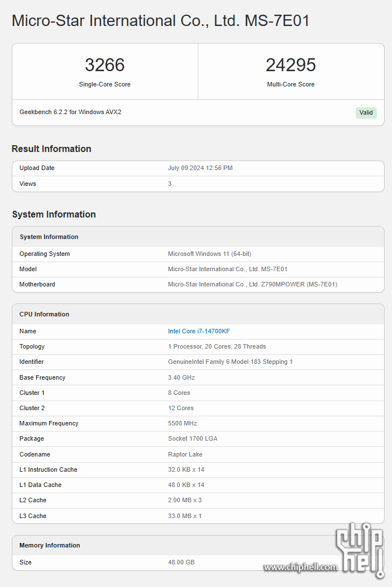Click the CPU Information table header
Image resolution: width=392 pixels, height=587 pixels.
click(44, 315)
